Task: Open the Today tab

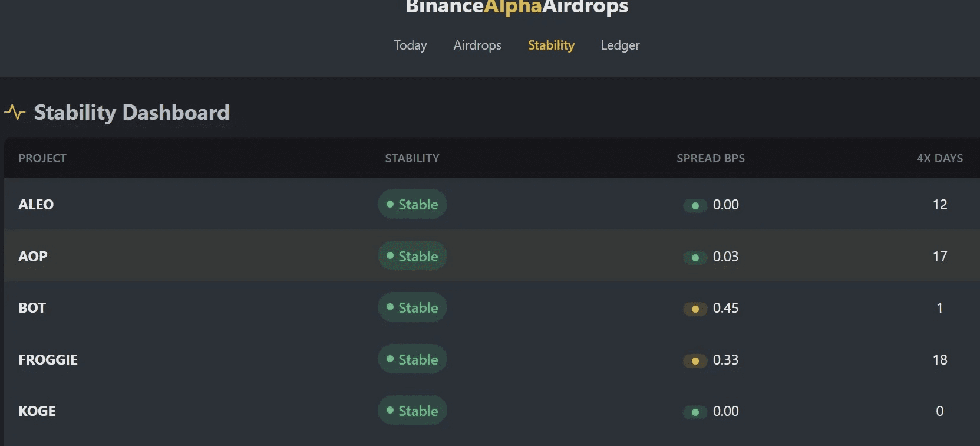Action: click(410, 45)
